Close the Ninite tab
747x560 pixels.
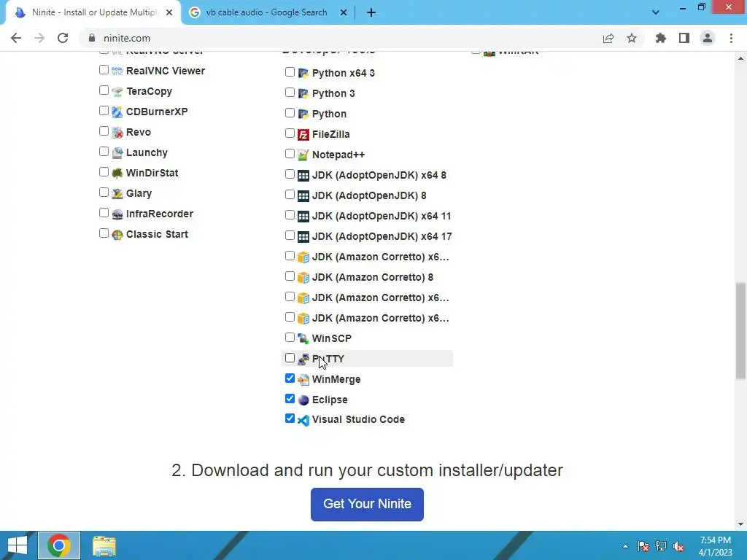coord(169,12)
